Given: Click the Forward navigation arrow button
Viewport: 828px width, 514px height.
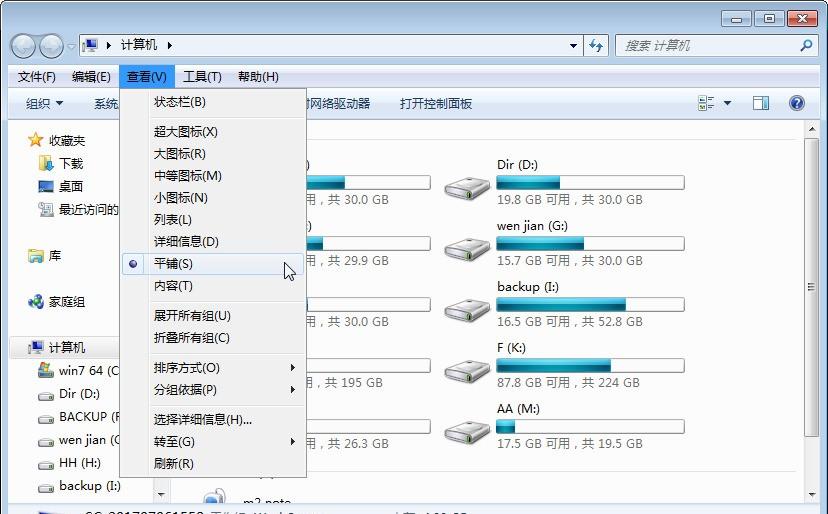Looking at the screenshot, I should pos(51,46).
